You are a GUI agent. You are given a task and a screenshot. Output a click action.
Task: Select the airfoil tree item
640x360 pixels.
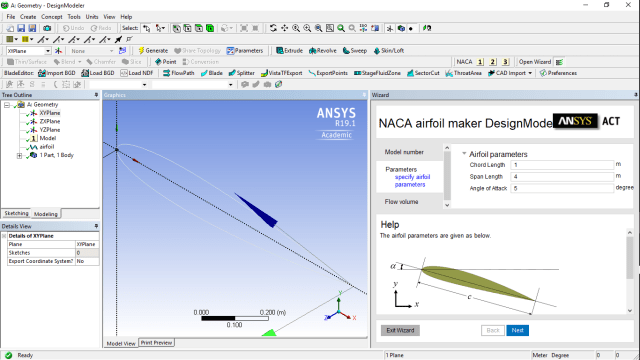click(x=47, y=147)
